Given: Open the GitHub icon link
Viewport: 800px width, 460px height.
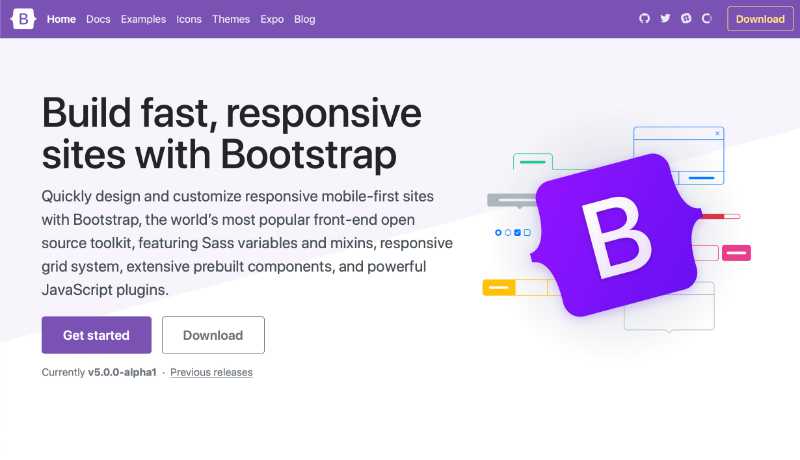Looking at the screenshot, I should [644, 18].
